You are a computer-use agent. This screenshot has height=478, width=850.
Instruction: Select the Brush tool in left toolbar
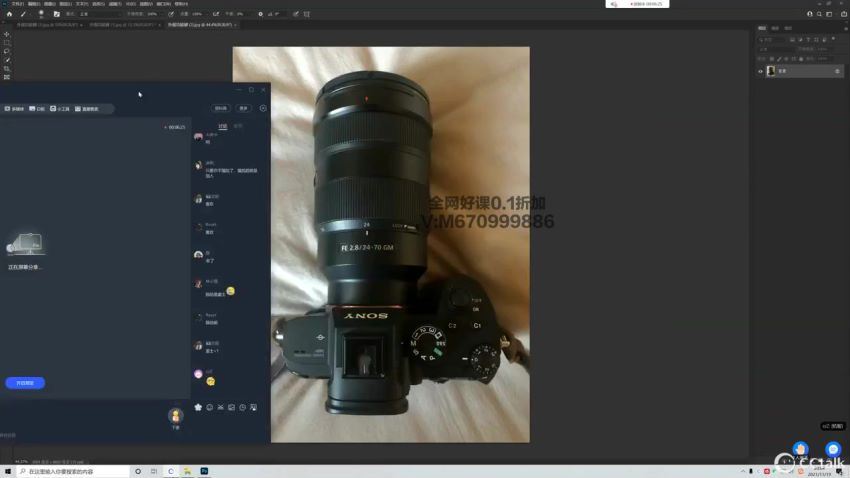7,60
